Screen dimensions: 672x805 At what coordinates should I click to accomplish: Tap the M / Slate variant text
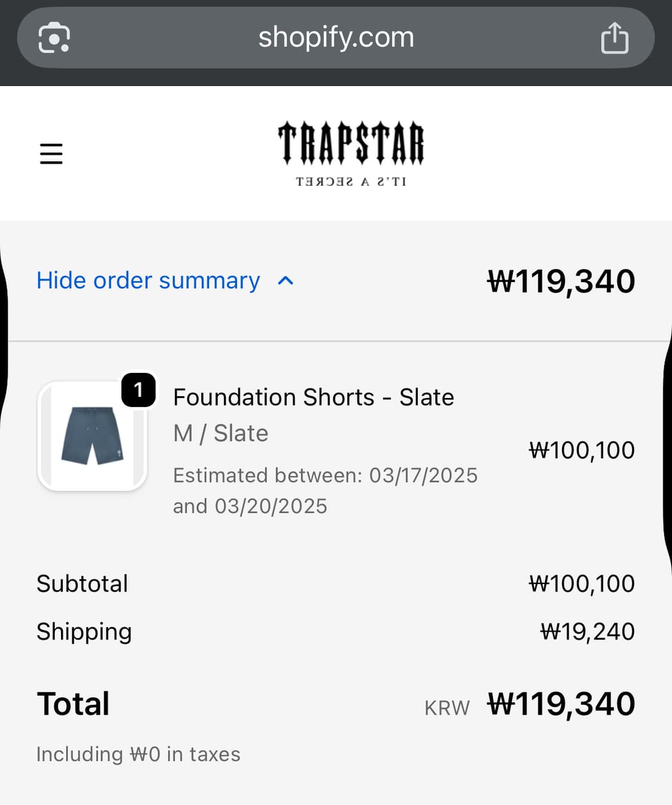(220, 433)
